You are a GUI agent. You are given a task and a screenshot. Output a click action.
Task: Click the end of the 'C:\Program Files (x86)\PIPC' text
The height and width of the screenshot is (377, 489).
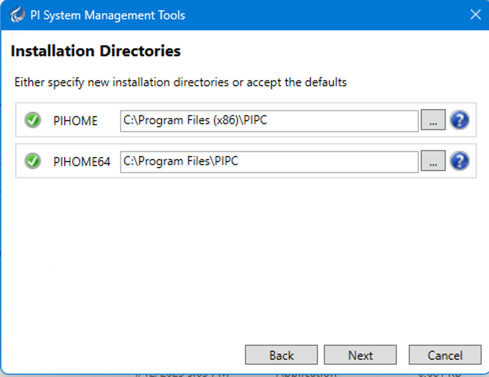pos(267,120)
